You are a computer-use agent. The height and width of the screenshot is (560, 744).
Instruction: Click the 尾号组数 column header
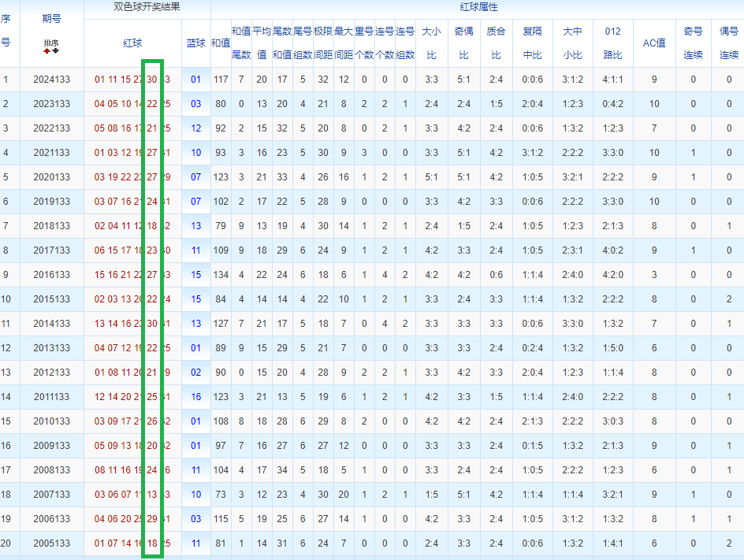[303, 43]
